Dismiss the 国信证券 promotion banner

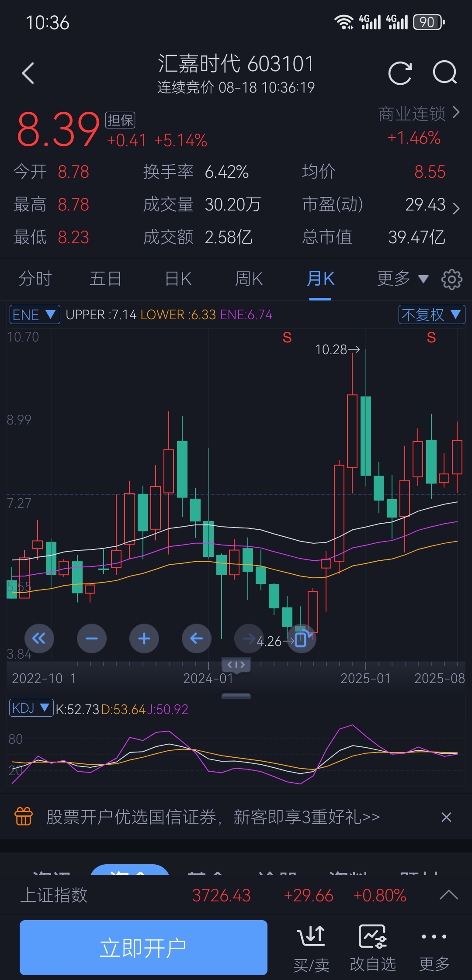(x=446, y=817)
